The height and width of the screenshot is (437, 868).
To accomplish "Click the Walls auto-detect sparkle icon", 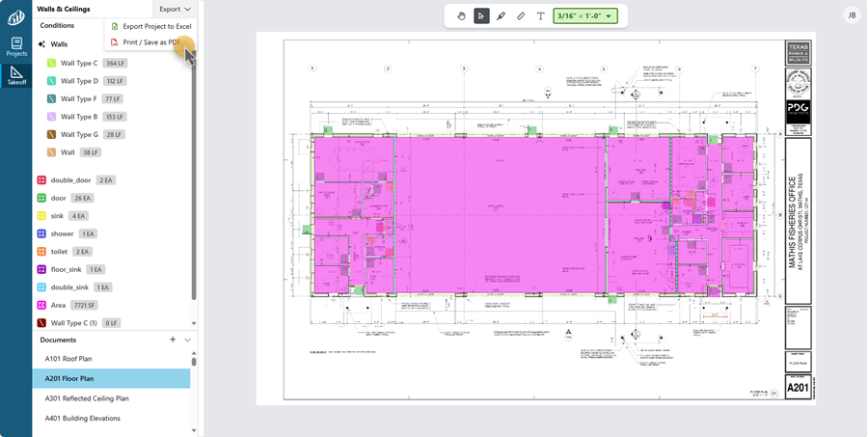I will click(x=41, y=44).
